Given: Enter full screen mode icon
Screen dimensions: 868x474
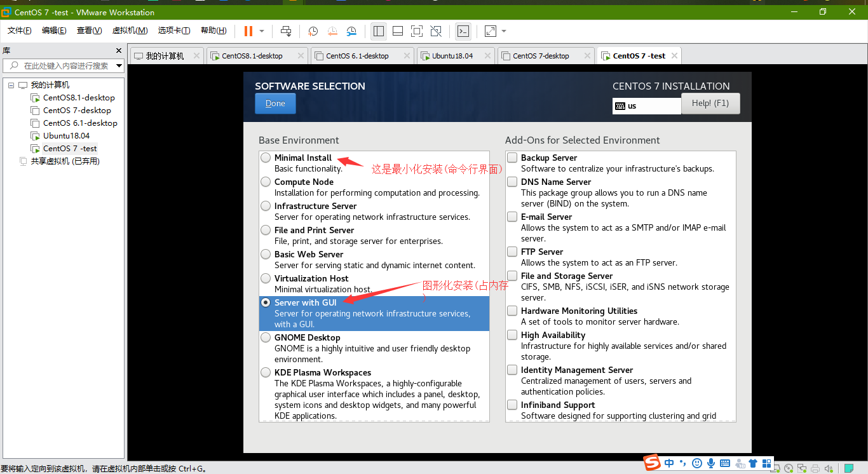Looking at the screenshot, I should (x=417, y=30).
